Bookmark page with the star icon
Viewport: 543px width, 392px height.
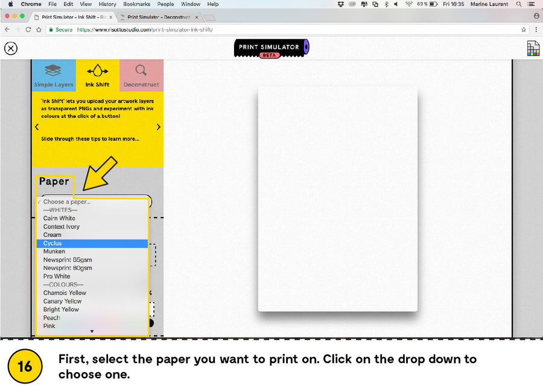(524, 29)
